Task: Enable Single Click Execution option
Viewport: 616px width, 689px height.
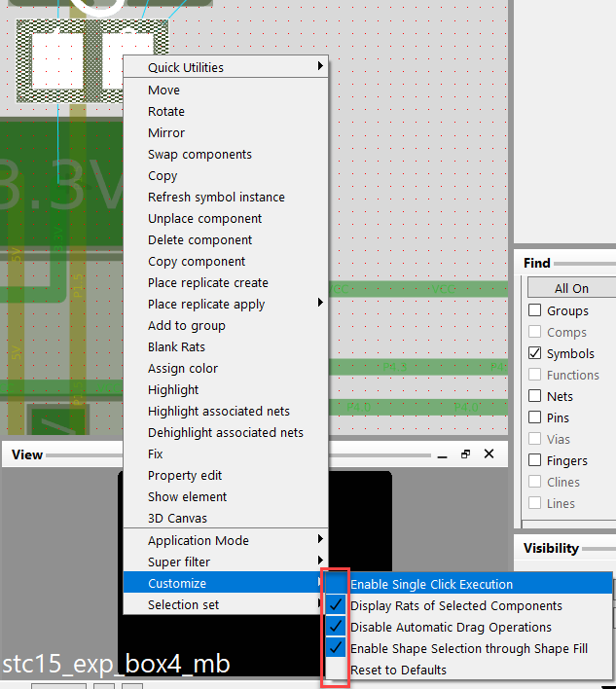Action: pos(431,585)
